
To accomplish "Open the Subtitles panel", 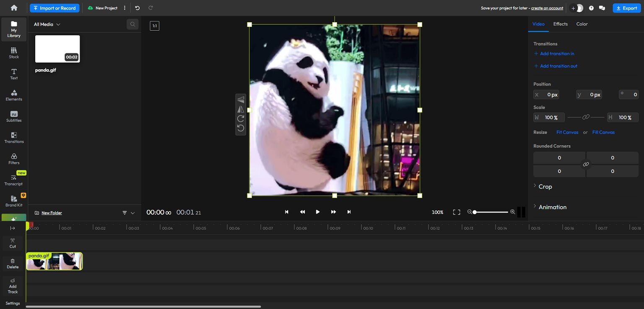I will coord(14,117).
